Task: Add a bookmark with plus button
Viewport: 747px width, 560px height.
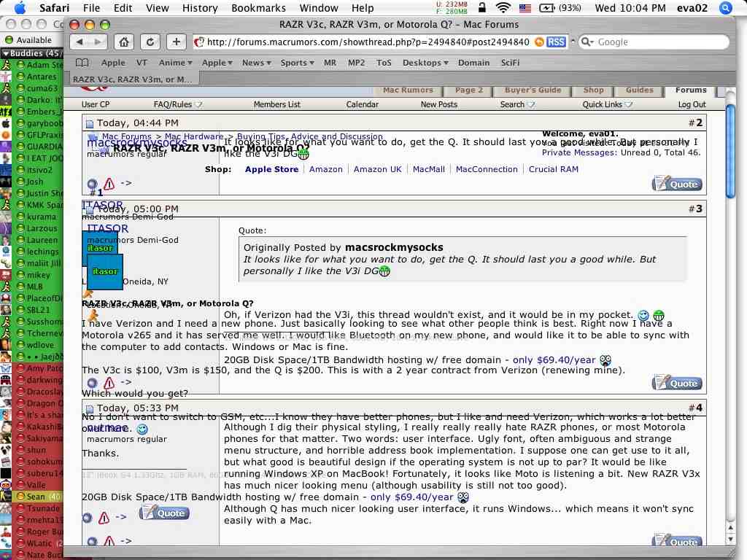Action: coord(177,42)
